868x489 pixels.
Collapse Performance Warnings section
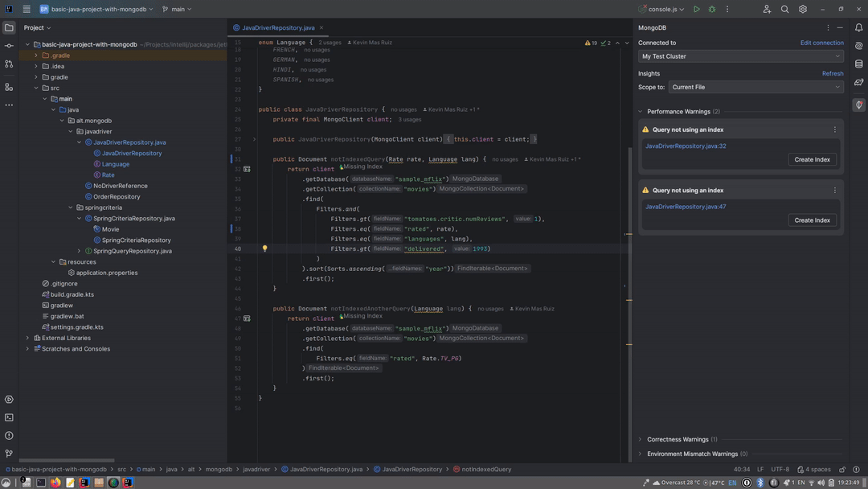tap(641, 111)
